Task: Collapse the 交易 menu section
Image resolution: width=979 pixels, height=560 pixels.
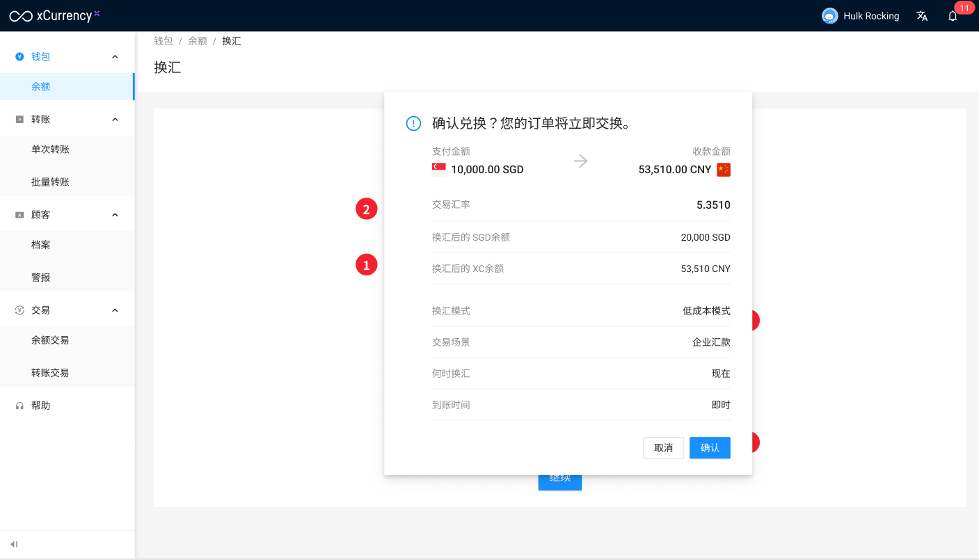Action: coord(115,310)
